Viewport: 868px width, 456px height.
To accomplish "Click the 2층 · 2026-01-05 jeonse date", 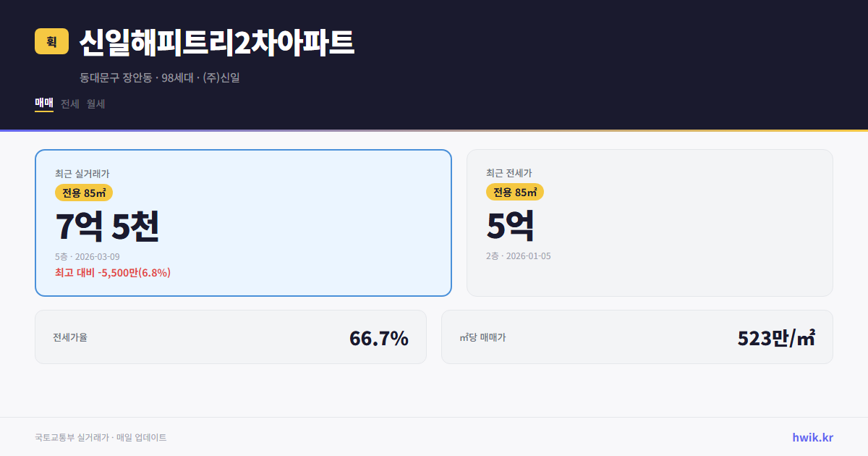I will 519,257.
